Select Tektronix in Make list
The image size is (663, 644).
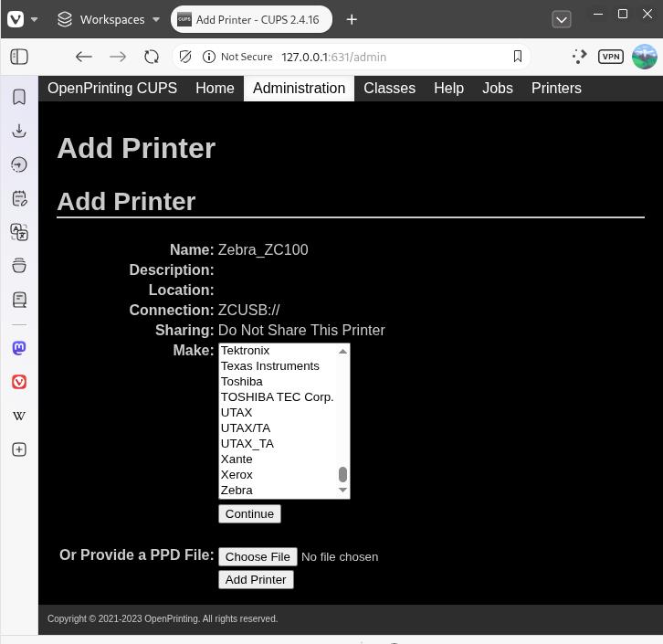pyautogui.click(x=279, y=351)
